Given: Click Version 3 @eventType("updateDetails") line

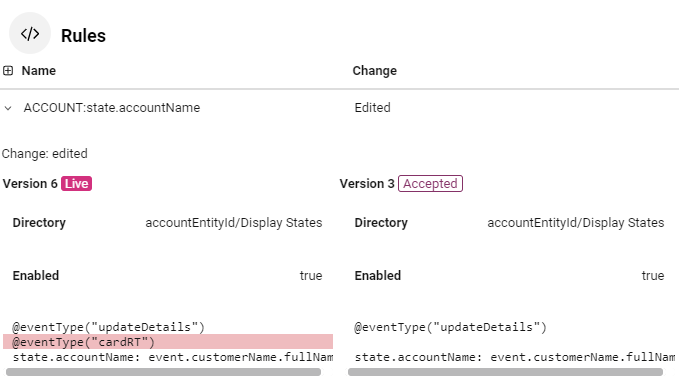Looking at the screenshot, I should pyautogui.click(x=450, y=327).
